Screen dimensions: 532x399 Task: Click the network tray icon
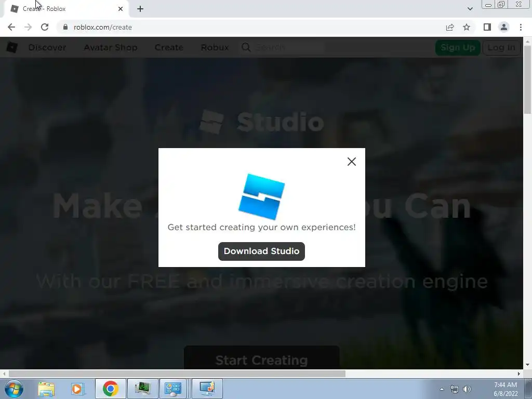454,389
